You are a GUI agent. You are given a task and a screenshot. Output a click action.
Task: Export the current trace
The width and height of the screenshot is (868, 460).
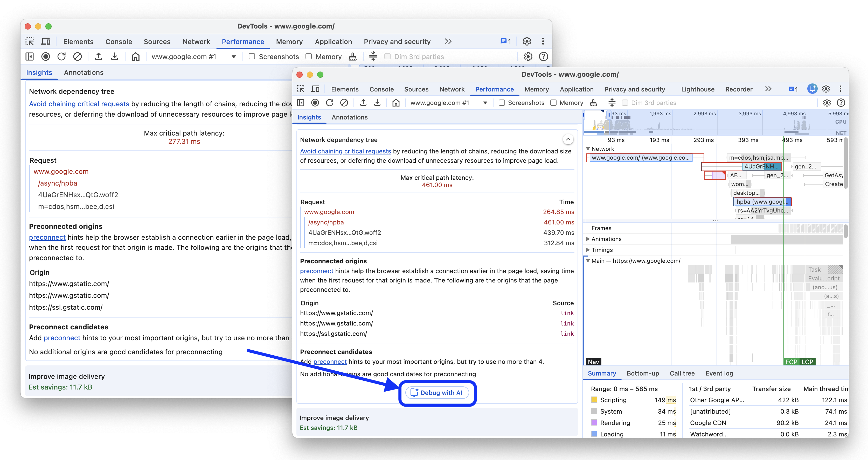pyautogui.click(x=377, y=103)
